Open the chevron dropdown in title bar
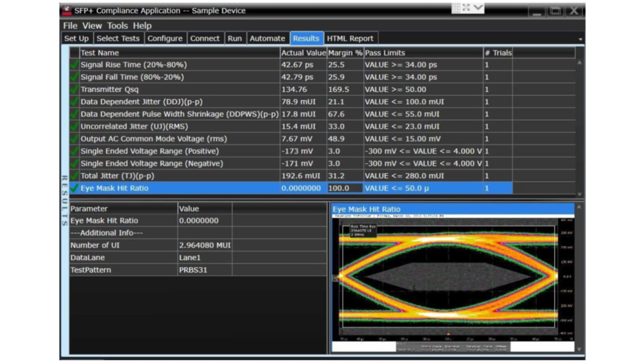This screenshot has height=362, width=644. (478, 8)
